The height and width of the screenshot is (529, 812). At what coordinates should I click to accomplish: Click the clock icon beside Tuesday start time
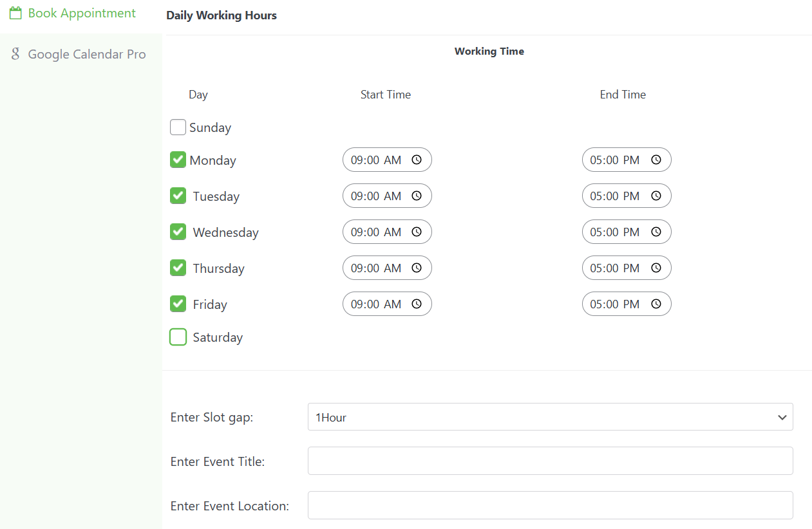pyautogui.click(x=417, y=196)
